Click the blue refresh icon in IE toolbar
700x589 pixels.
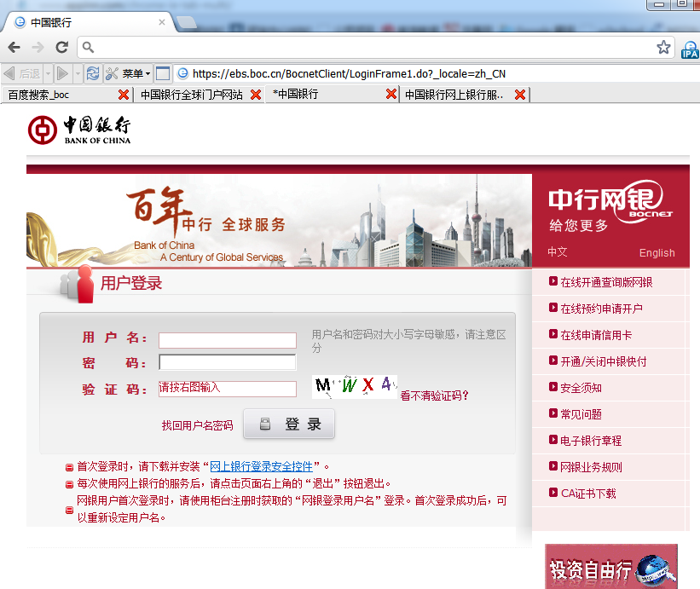pyautogui.click(x=93, y=73)
